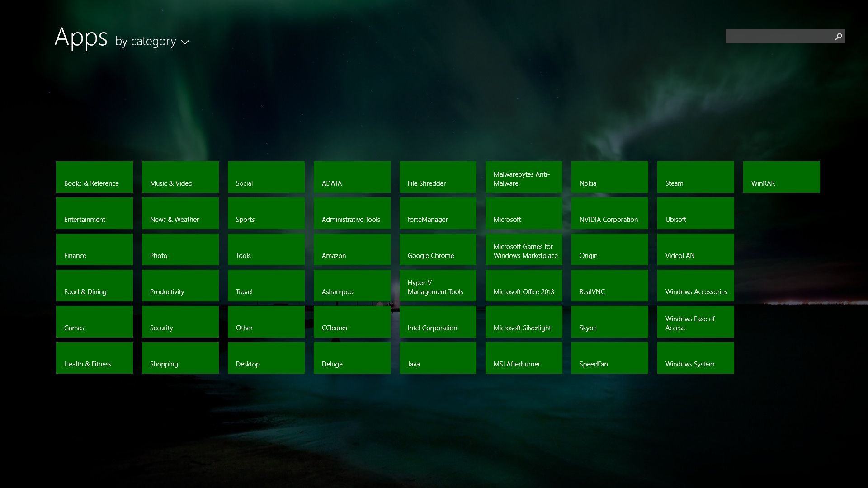
Task: Select the Ashampoo group tile
Action: pyautogui.click(x=352, y=286)
